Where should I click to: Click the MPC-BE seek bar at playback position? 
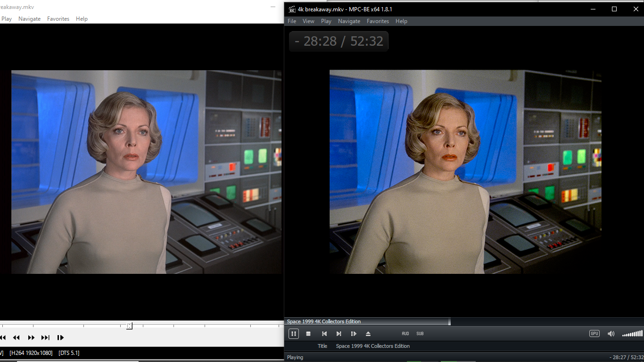[x=449, y=321]
